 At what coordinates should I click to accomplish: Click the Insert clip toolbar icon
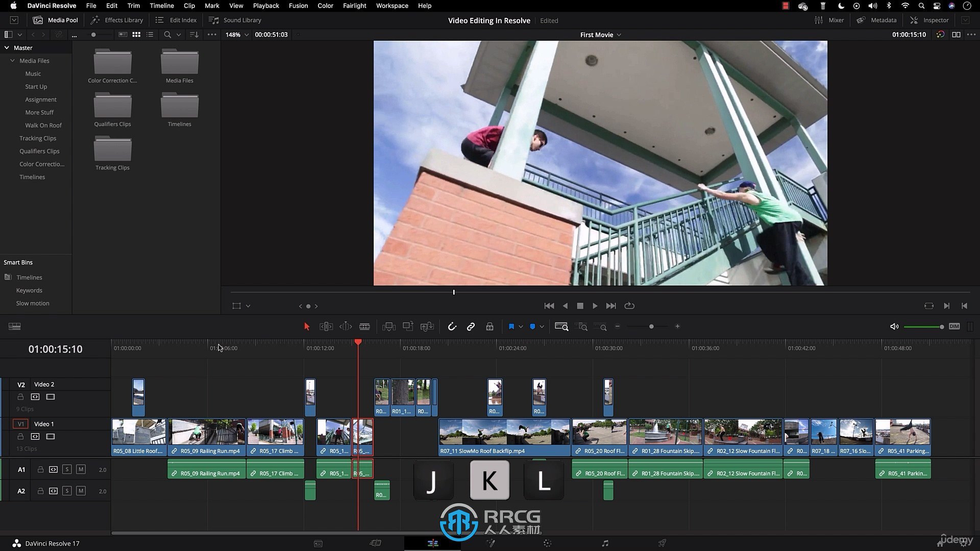(389, 327)
